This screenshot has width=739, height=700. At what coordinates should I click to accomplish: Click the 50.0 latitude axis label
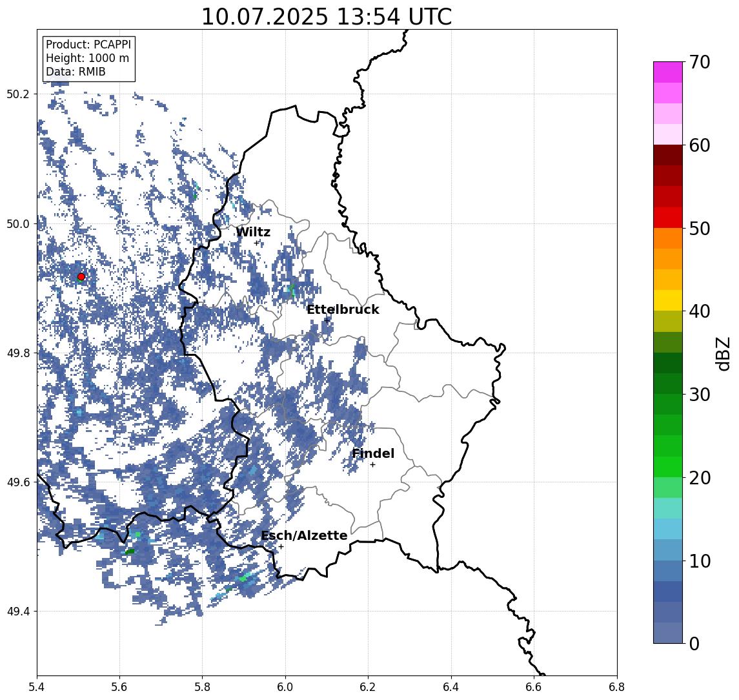(x=18, y=223)
